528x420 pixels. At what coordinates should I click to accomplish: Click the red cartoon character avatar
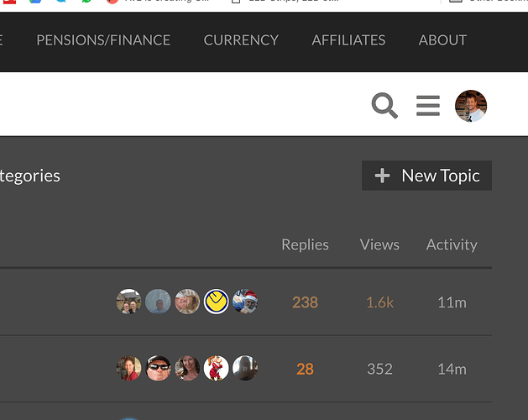point(217,368)
